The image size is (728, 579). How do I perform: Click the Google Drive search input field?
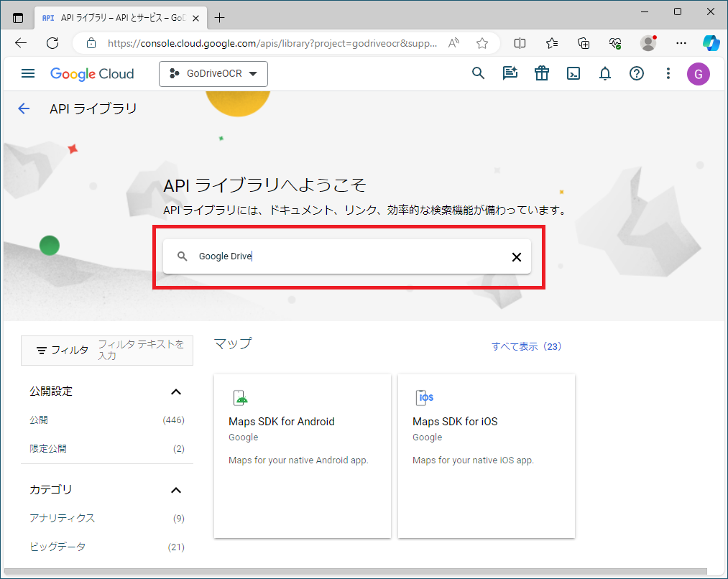[x=347, y=256]
